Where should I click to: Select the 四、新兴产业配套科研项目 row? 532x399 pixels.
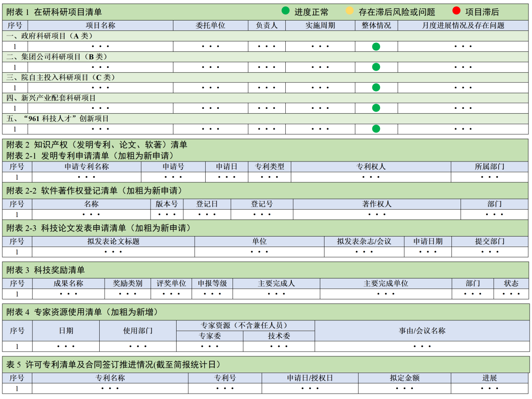click(265, 98)
